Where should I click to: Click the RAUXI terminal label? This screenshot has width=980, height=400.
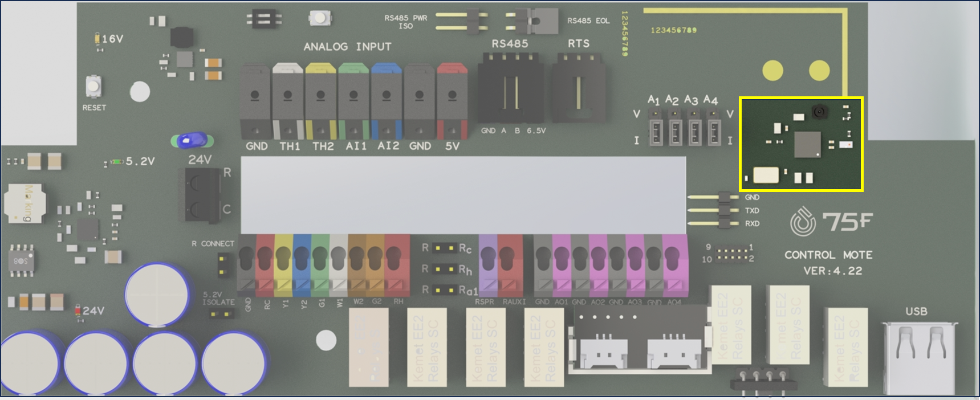coord(514,301)
